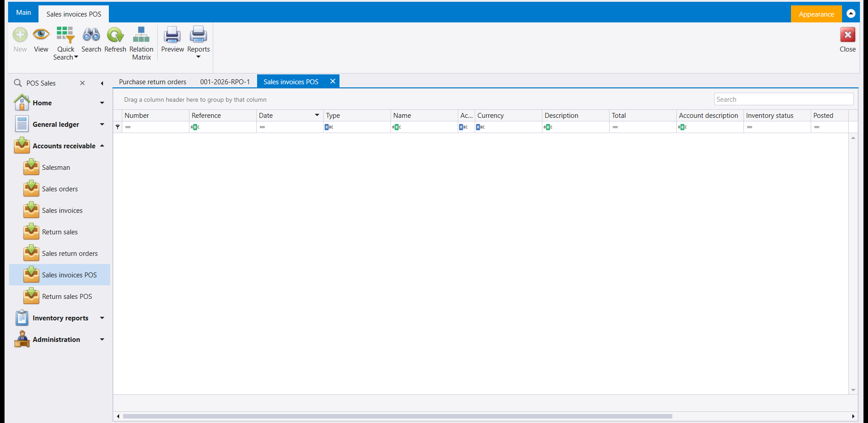Sort by the Inventory status column header
Viewport: 868px width, 423px height.
(x=777, y=115)
